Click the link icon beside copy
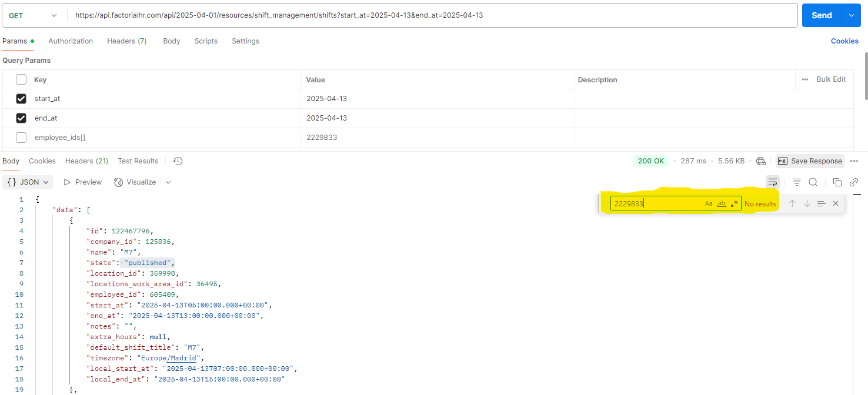The image size is (868, 395). (854, 182)
